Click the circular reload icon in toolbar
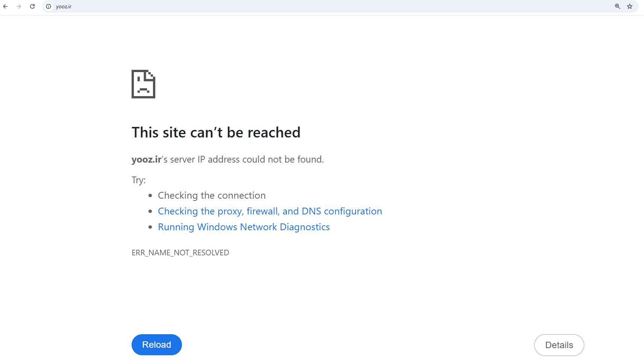Screen dimensions: 644x359 [x=32, y=6]
